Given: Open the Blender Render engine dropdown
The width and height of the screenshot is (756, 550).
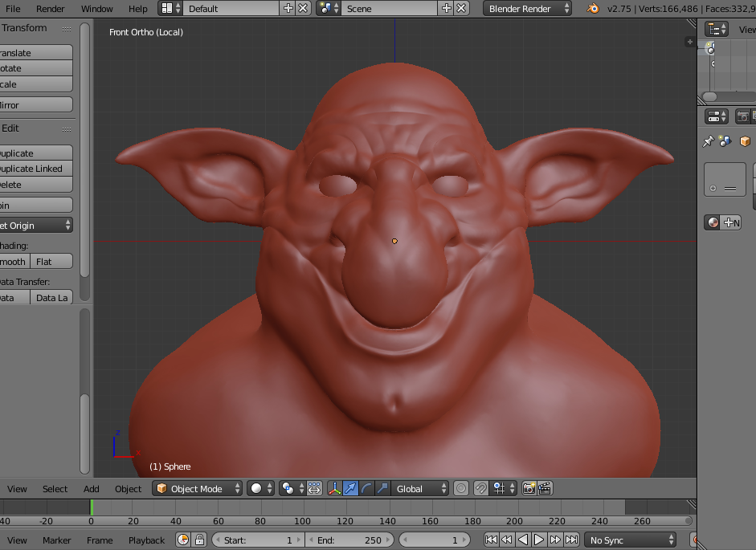Looking at the screenshot, I should (x=527, y=8).
